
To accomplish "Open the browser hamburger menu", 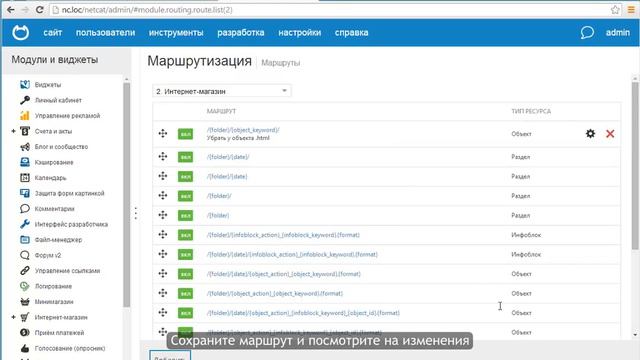I will tap(631, 10).
